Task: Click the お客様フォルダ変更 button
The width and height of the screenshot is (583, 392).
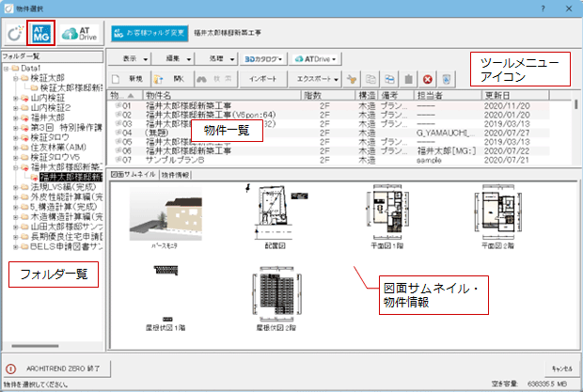Action: coord(148,32)
